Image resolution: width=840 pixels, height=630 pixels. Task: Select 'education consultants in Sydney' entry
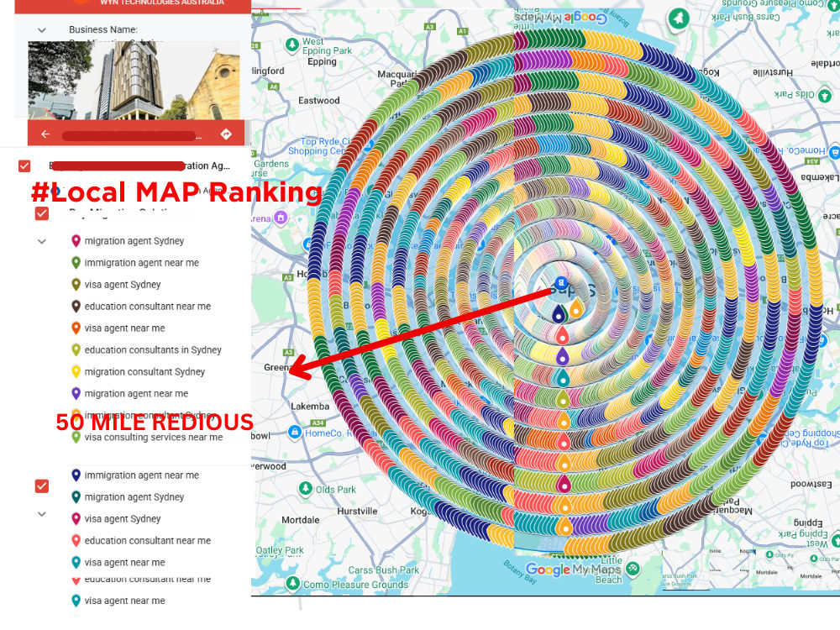point(153,349)
